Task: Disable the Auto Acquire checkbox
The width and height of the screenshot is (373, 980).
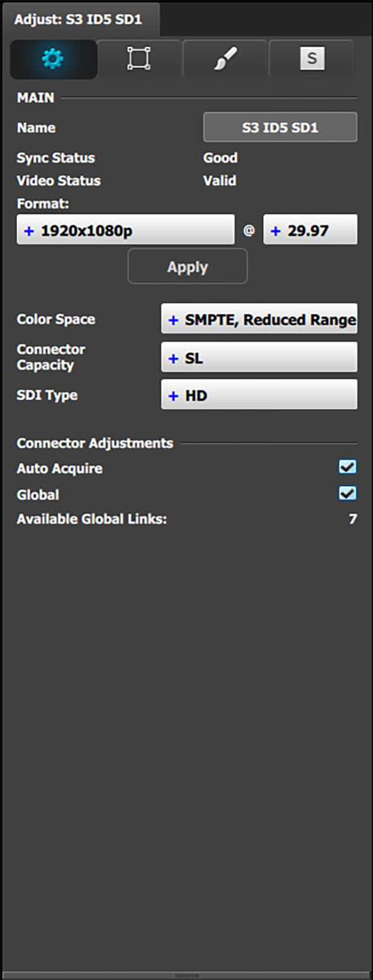Action: coord(348,467)
